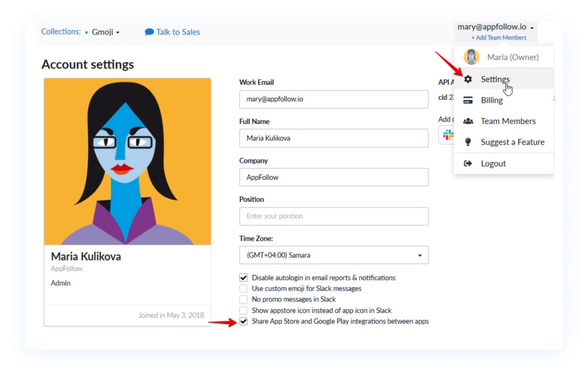Screen dimensions: 588x378
Task: Open the Time Zone dropdown
Action: pyautogui.click(x=333, y=255)
